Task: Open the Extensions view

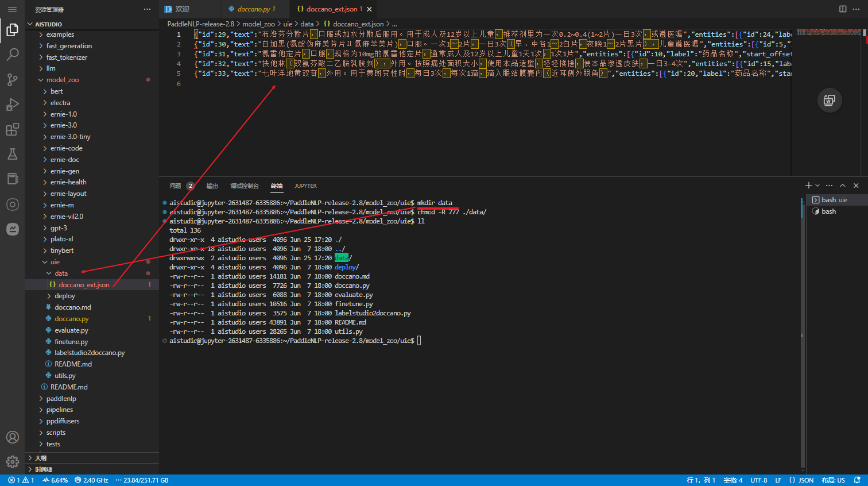Action: point(12,129)
